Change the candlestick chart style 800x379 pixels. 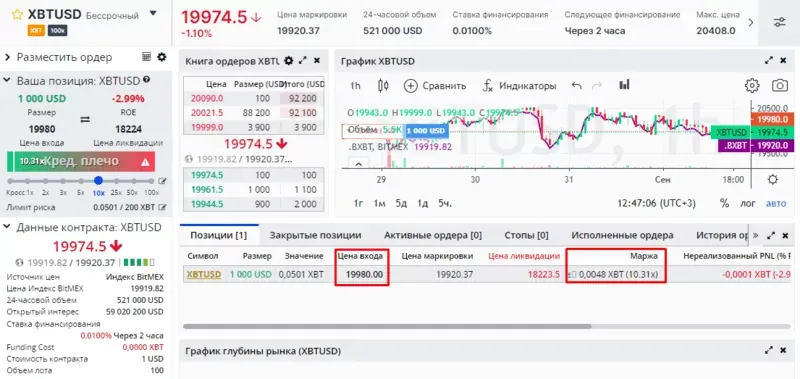383,86
